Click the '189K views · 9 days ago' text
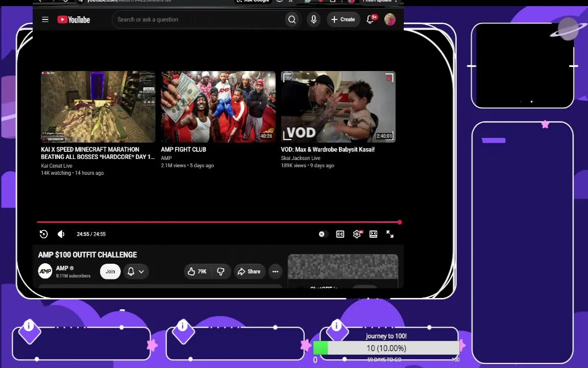This screenshot has width=588, height=368. coord(307,166)
